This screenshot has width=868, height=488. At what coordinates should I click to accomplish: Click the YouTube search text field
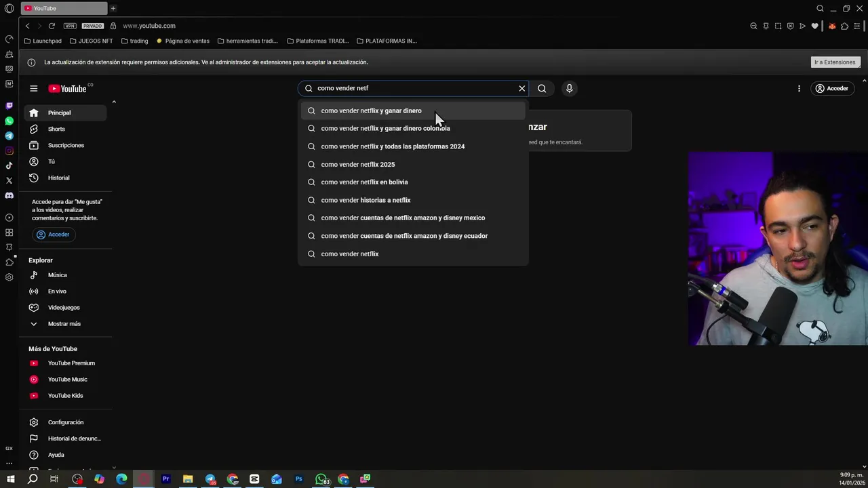pyautogui.click(x=414, y=88)
